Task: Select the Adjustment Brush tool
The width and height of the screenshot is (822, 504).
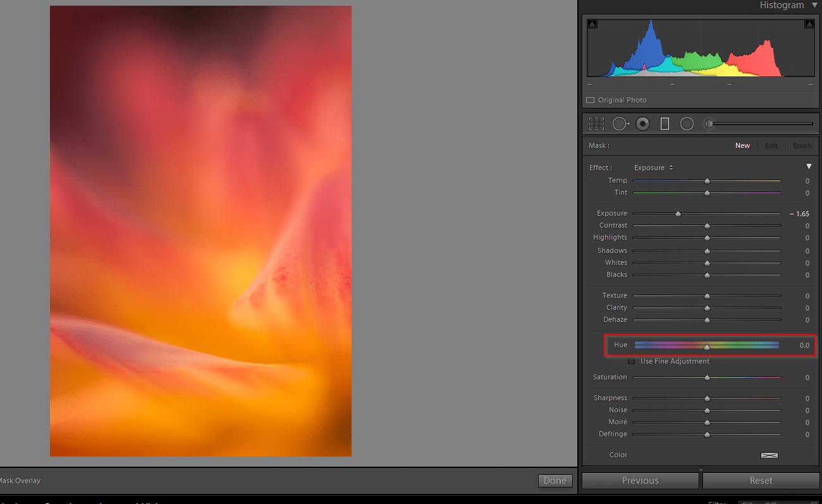Action: pyautogui.click(x=709, y=123)
